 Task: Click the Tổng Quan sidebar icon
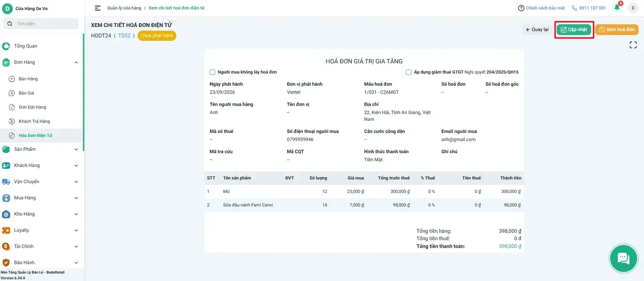click(x=6, y=46)
